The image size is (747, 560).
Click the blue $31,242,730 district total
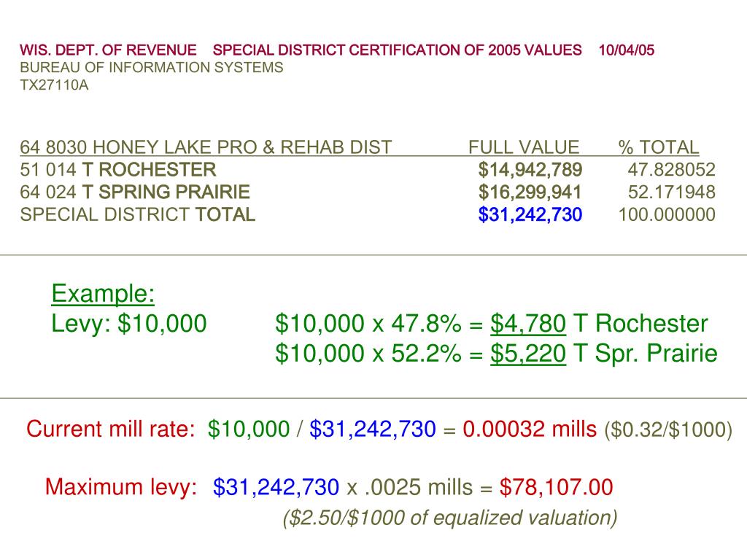coord(530,214)
